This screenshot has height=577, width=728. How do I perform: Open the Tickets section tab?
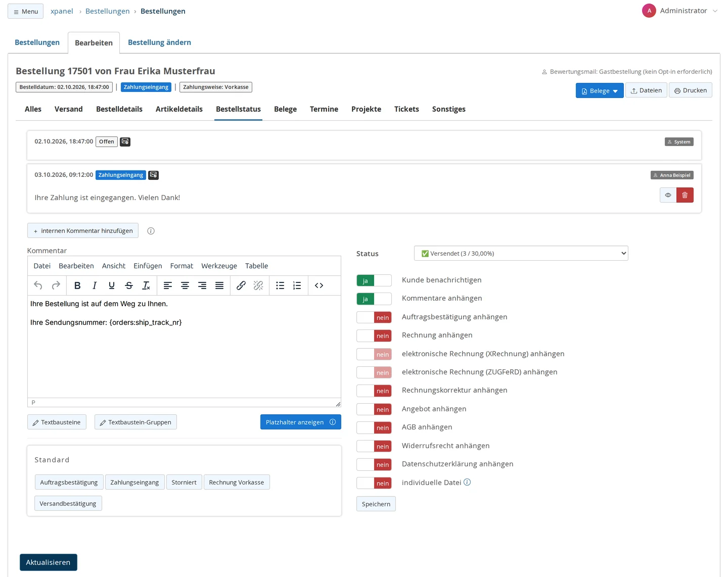click(406, 109)
